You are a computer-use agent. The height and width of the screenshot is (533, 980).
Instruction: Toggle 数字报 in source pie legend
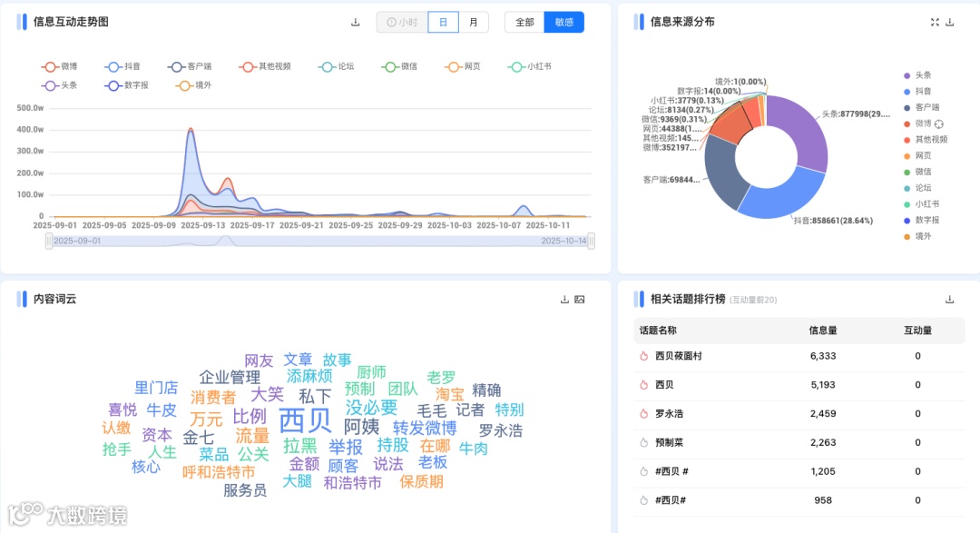point(922,221)
